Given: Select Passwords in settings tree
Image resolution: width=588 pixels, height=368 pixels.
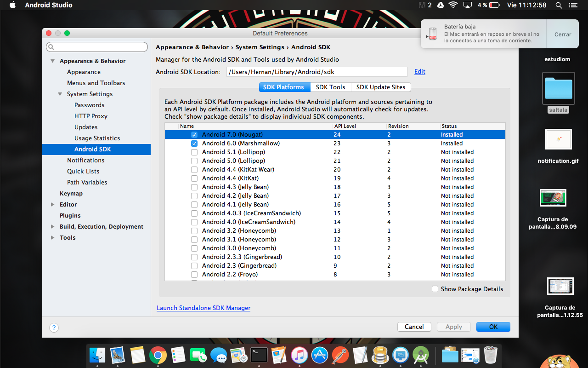Looking at the screenshot, I should 90,105.
